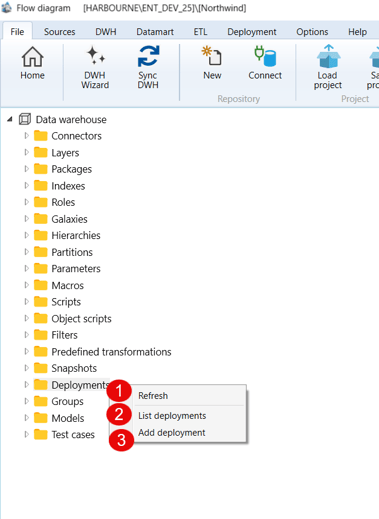379x519 pixels.
Task: Open the Deployment ribbon tab
Action: (x=252, y=32)
